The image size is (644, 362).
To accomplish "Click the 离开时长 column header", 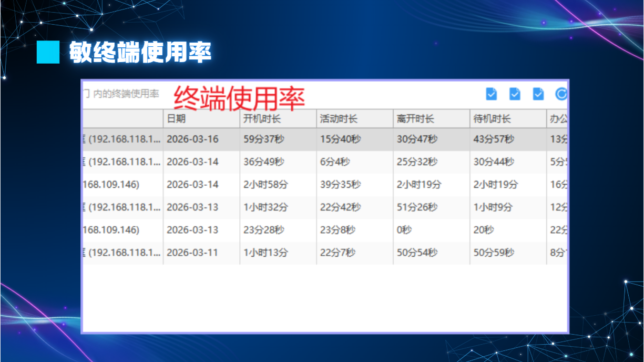I will click(x=415, y=119).
